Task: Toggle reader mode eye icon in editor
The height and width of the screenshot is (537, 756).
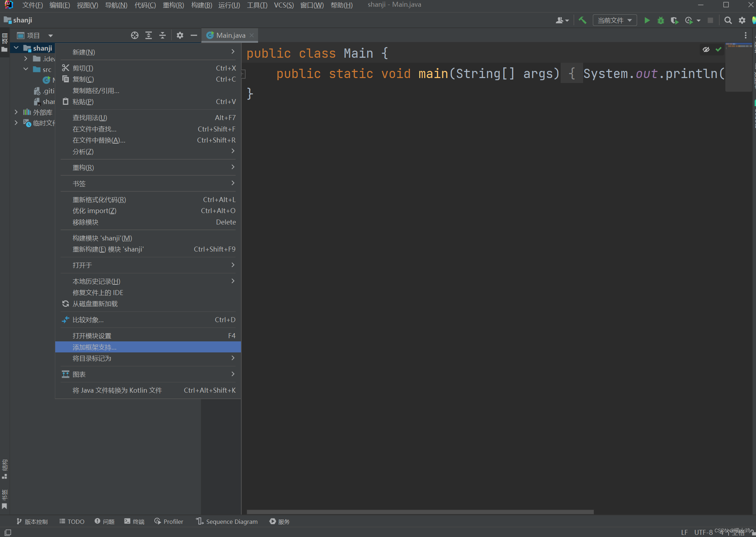Action: click(706, 50)
